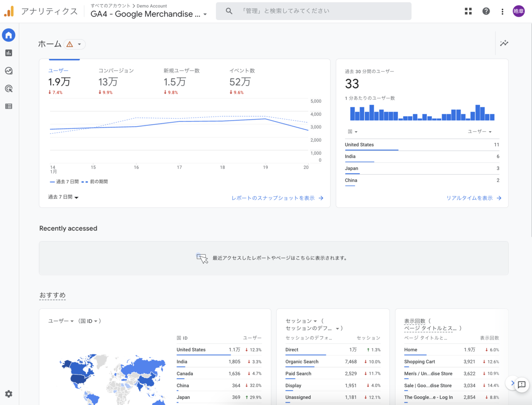Open the セッション metric dropdown
Image resolution: width=532 pixels, height=405 pixels.
click(301, 321)
